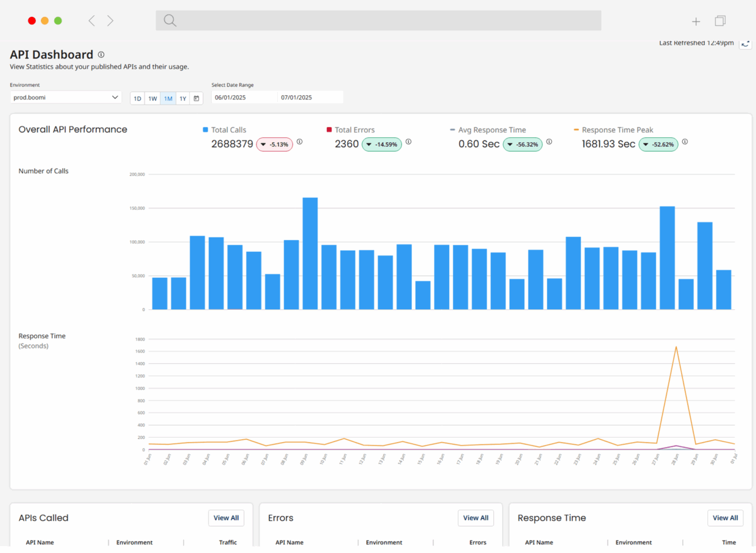
Task: Click View All in APIs Called panel
Action: coord(226,518)
